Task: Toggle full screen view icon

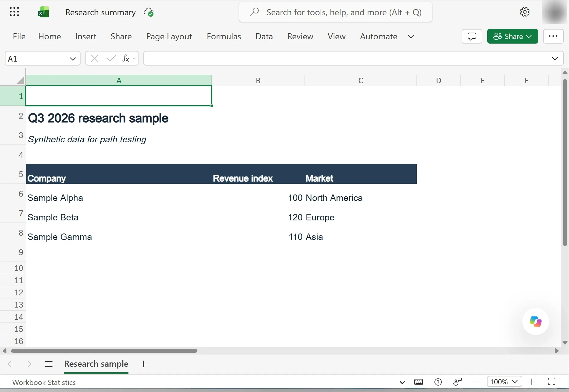Action: tap(552, 382)
